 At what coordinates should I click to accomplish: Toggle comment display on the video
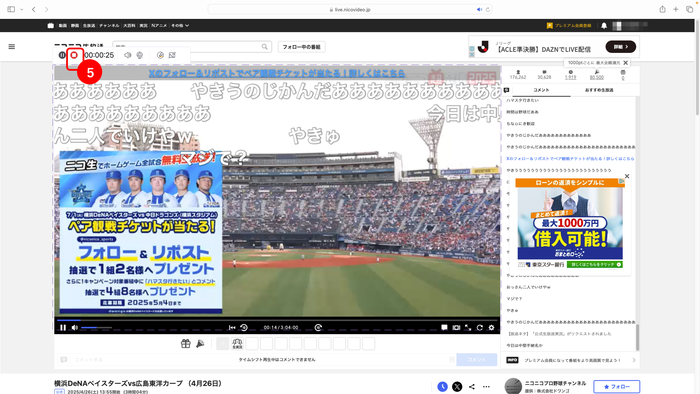pos(444,328)
